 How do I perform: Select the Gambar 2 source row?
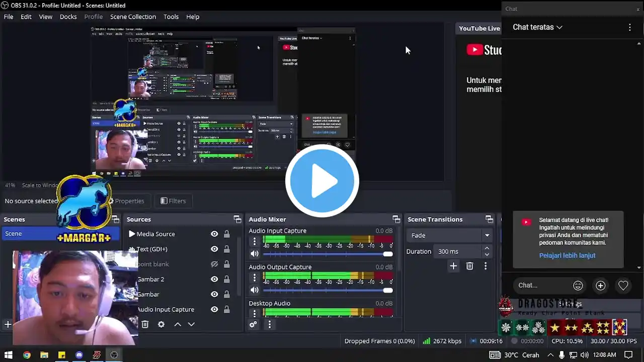pos(180,279)
